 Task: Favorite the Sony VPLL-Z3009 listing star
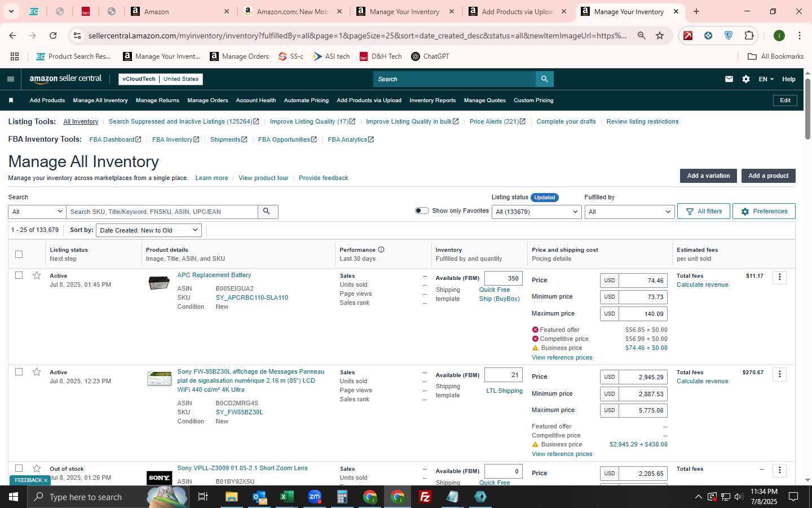tap(37, 468)
